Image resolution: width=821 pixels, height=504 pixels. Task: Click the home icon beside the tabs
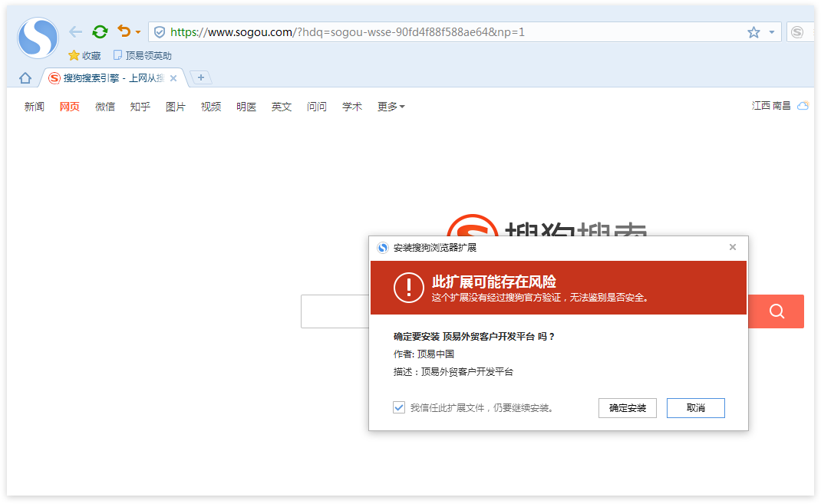click(25, 78)
